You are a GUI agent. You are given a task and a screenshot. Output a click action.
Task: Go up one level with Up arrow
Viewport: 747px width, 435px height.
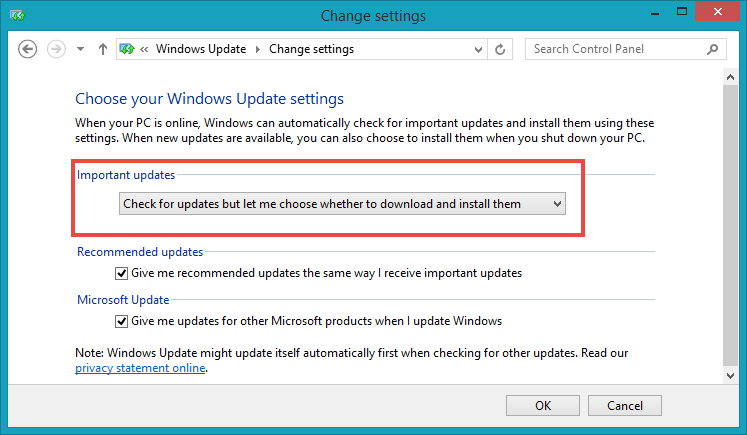click(x=102, y=49)
